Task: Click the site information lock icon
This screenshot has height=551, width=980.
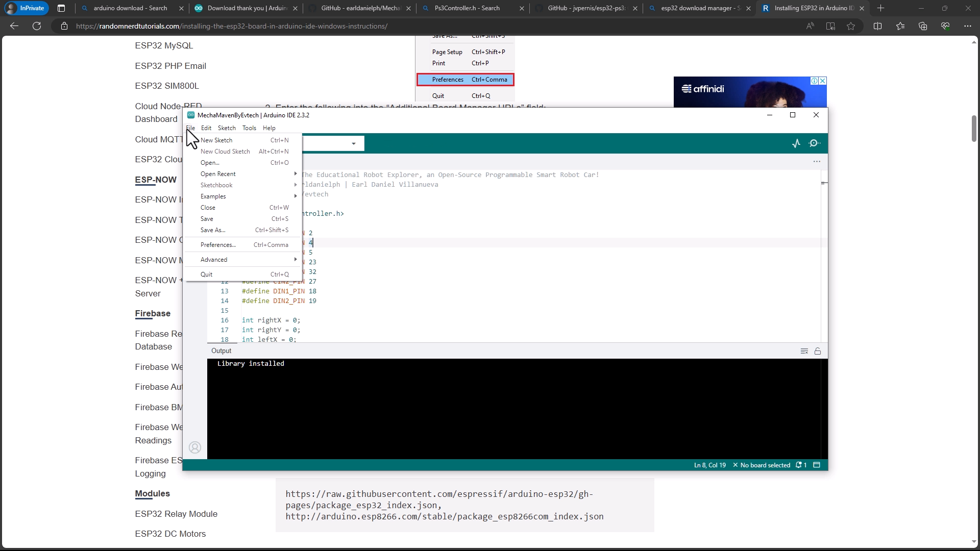Action: coord(64,26)
